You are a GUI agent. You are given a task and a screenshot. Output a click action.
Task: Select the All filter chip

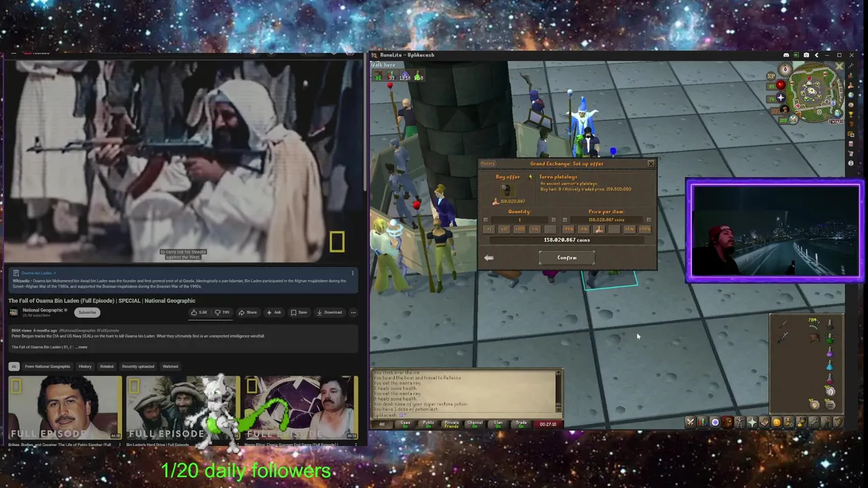click(x=14, y=367)
